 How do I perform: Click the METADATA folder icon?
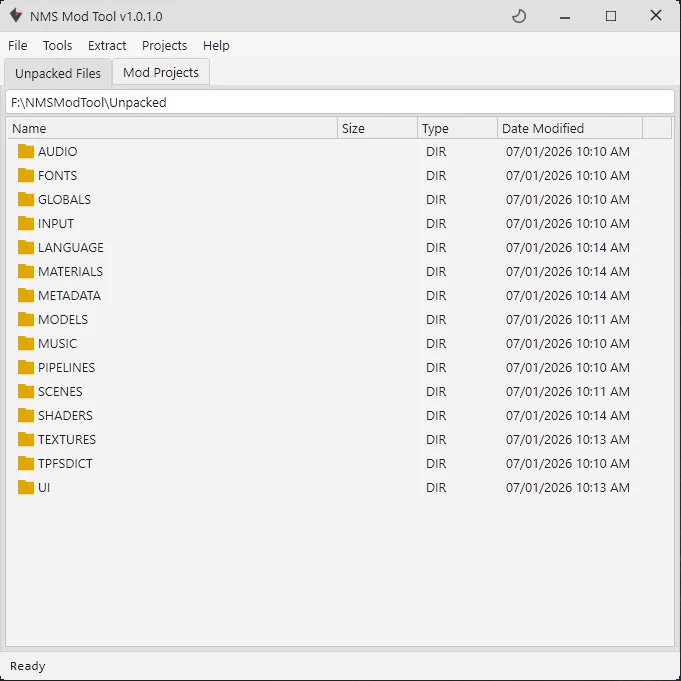[x=26, y=295]
